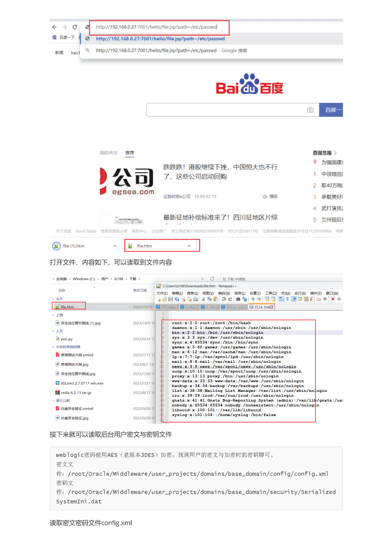Sort Explorer by the 名称 column
This screenshot has height=555, width=392.
[62, 290]
